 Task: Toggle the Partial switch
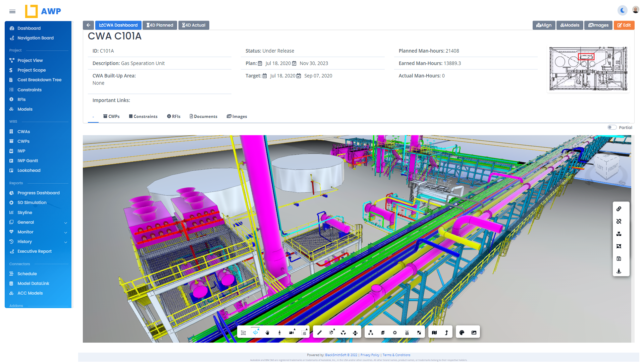pos(612,127)
